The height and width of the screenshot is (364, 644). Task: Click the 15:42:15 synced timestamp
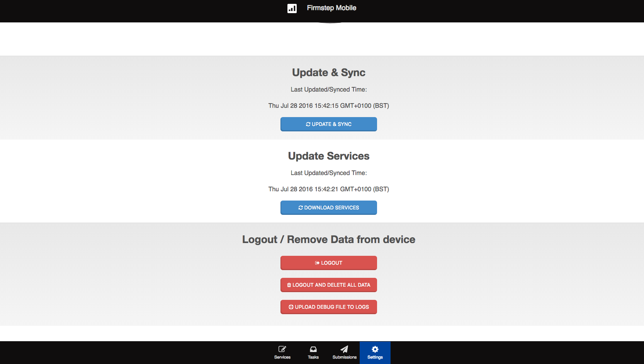click(x=329, y=105)
